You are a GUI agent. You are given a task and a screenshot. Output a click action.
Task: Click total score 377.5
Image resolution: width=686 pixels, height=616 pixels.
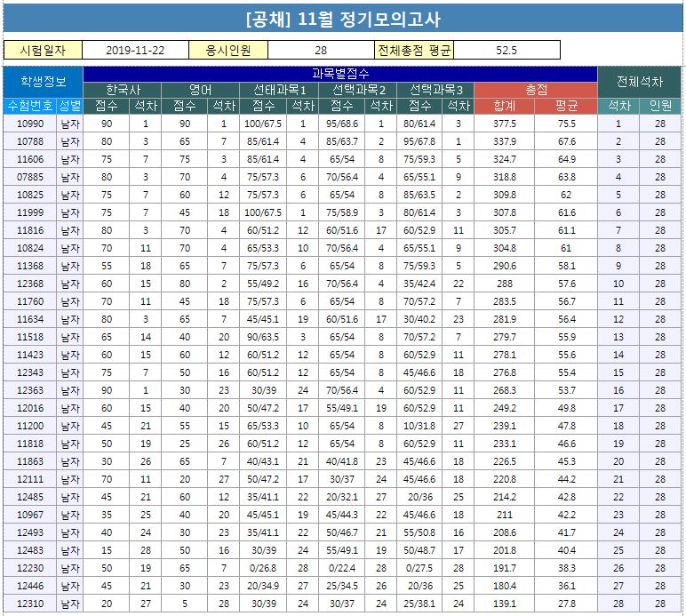click(505, 124)
